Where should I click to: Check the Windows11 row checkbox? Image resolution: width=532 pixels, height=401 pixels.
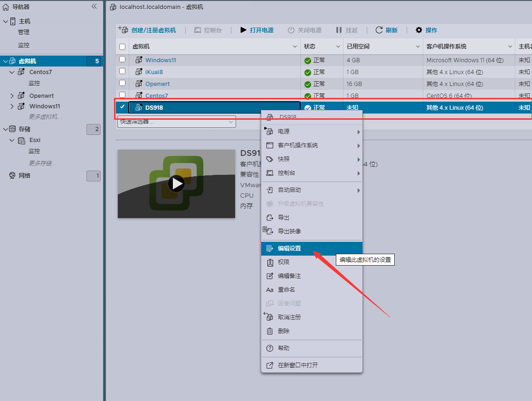tap(123, 59)
